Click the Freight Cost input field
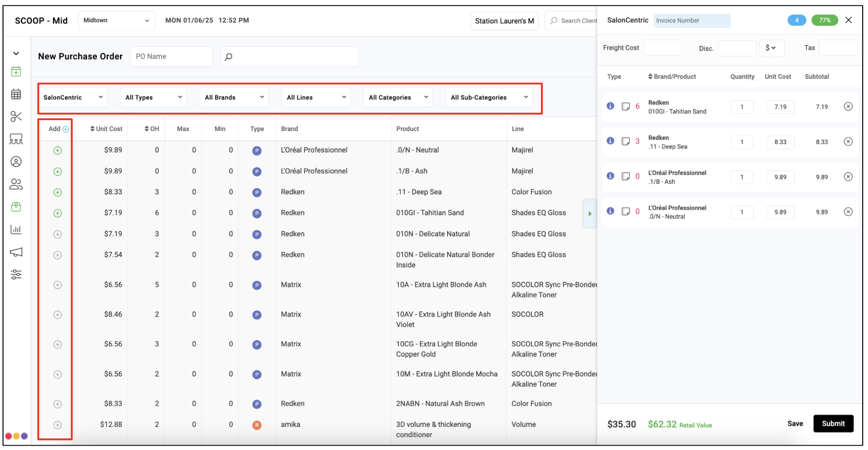Viewport: 868px width, 450px height. click(x=663, y=48)
